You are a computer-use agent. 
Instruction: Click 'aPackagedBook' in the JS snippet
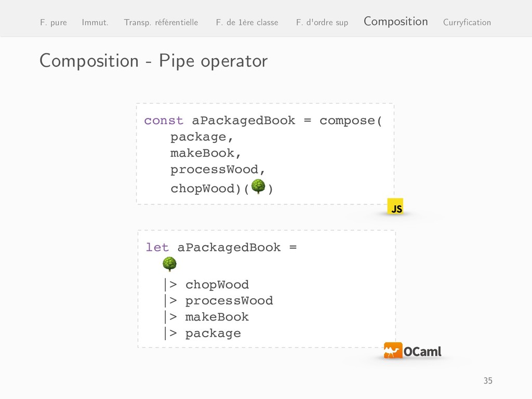[x=244, y=121]
